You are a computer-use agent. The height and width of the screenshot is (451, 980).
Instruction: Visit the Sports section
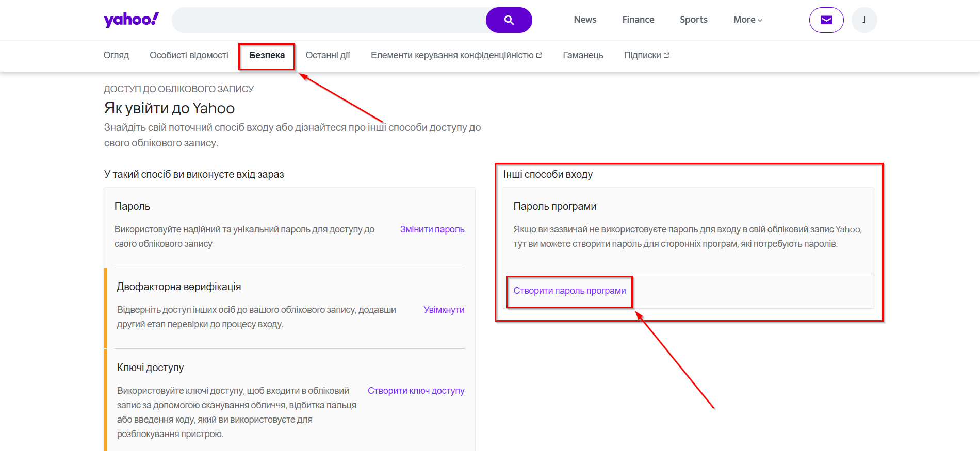pyautogui.click(x=693, y=20)
